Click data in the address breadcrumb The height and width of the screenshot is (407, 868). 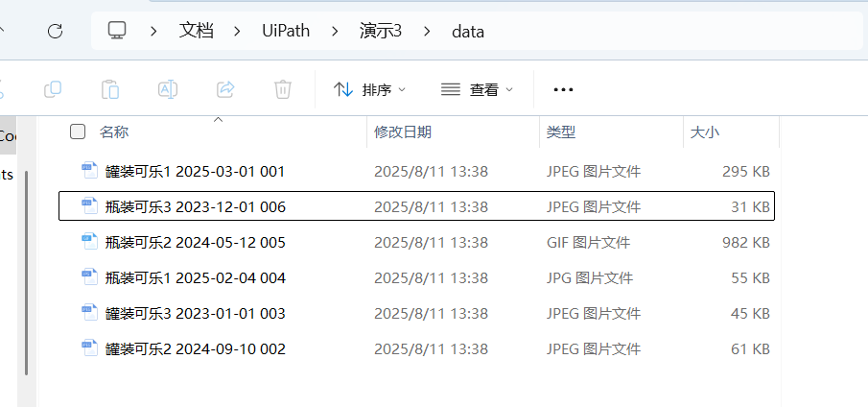pyautogui.click(x=468, y=32)
